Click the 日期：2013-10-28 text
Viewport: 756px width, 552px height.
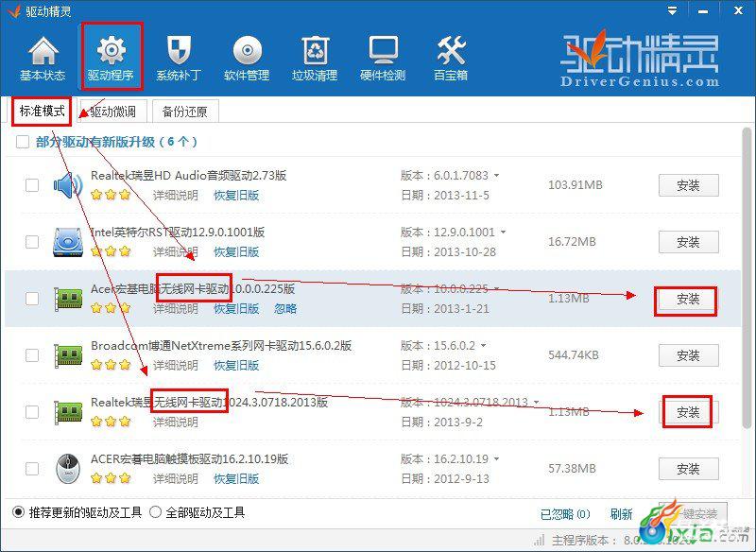(448, 251)
